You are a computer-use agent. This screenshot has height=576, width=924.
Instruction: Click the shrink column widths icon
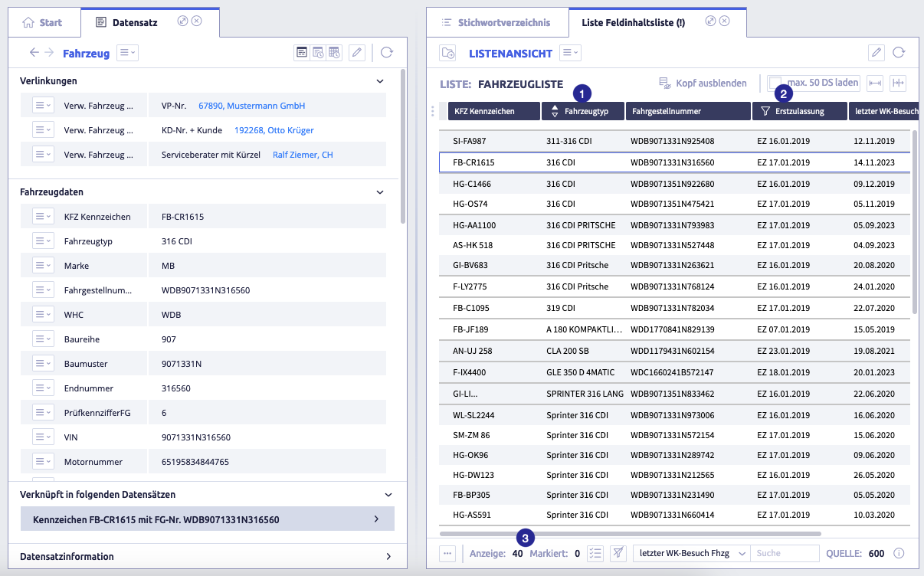[x=899, y=83]
